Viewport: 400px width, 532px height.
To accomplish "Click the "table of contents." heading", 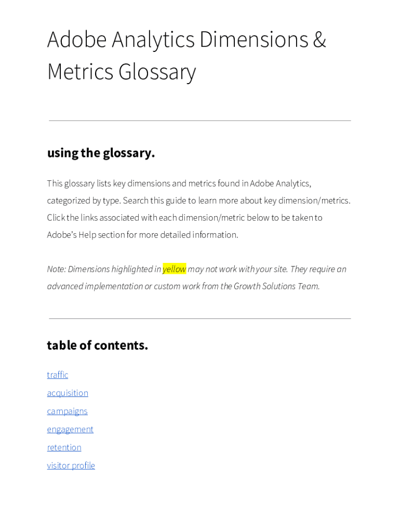I will point(97,345).
